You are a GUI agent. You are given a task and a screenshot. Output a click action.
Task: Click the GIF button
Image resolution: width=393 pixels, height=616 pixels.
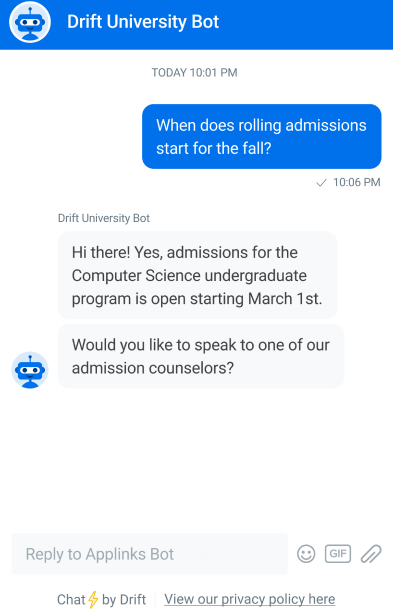(x=338, y=554)
